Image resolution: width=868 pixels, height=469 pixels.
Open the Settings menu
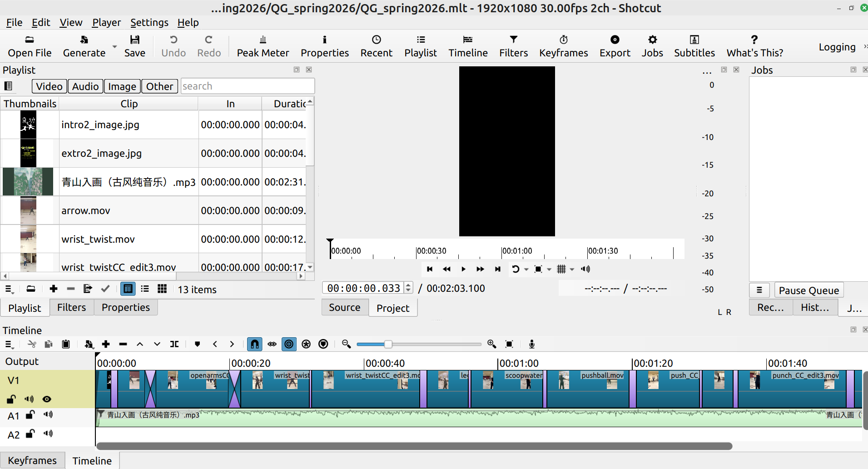point(149,22)
